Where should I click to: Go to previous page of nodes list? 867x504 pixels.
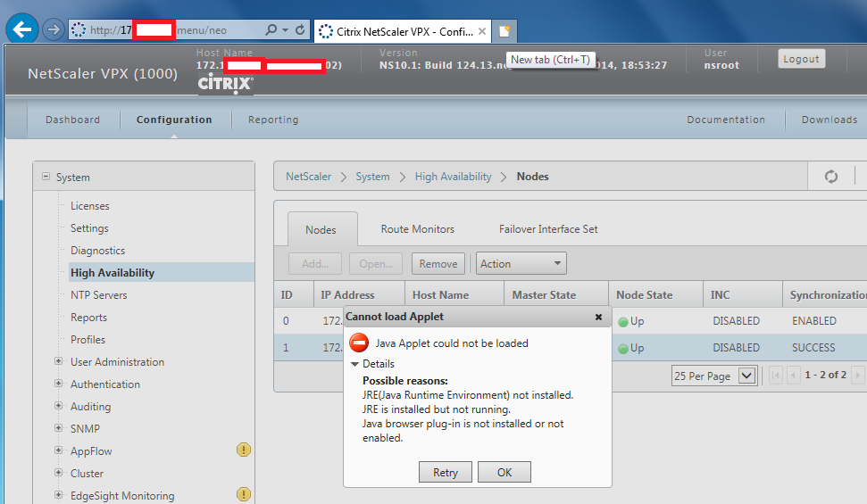[794, 376]
